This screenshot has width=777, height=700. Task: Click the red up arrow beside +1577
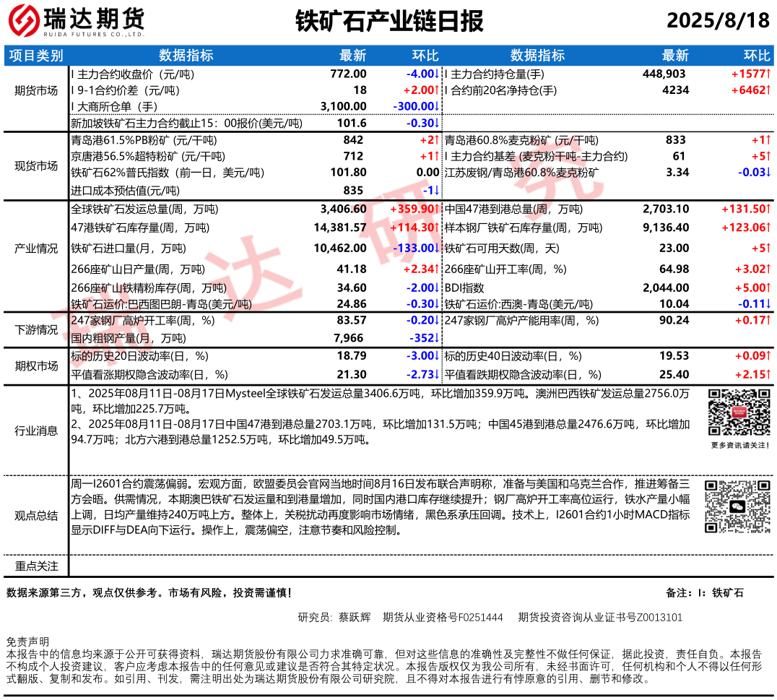tap(768, 74)
